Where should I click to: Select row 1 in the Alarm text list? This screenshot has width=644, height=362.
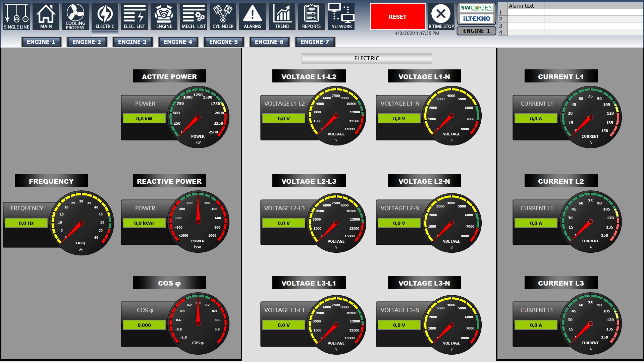tap(570, 12)
